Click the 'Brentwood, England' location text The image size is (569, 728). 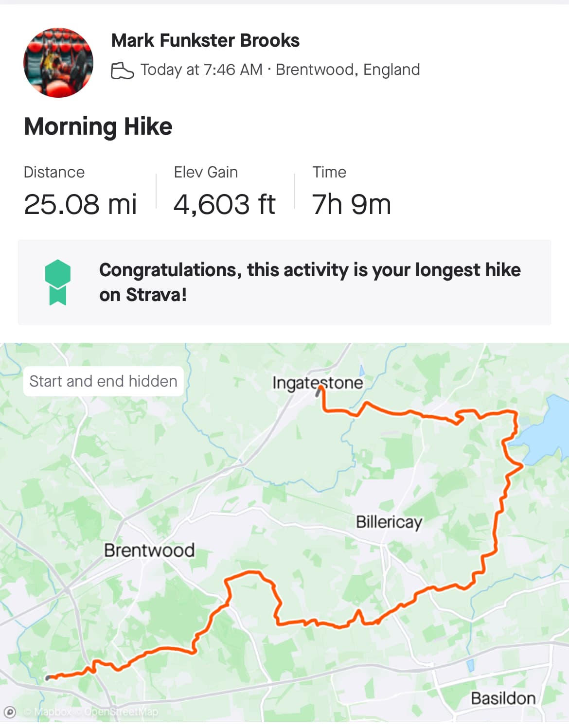pyautogui.click(x=348, y=70)
